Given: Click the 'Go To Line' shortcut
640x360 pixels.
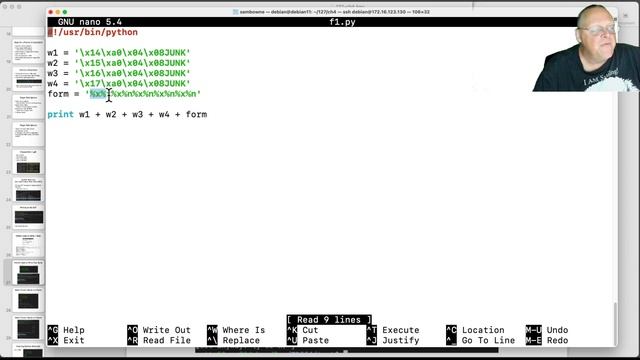Looking at the screenshot, I should [481, 340].
